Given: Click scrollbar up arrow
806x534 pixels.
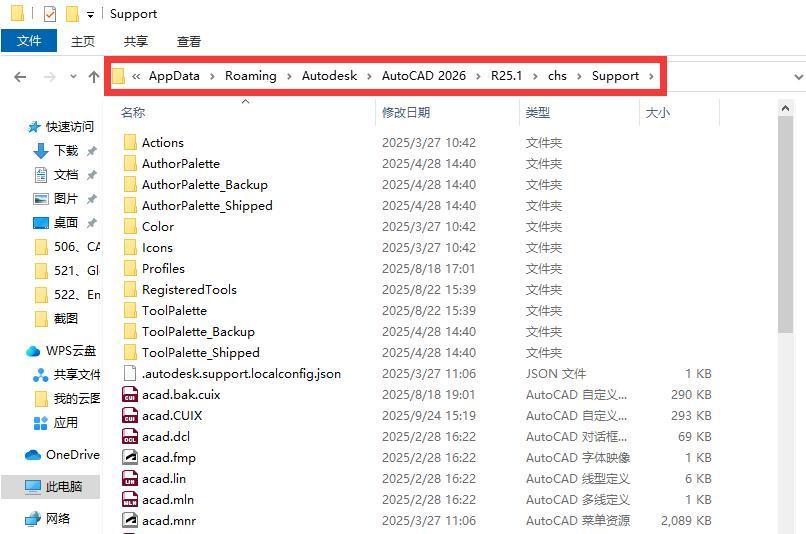Looking at the screenshot, I should (785, 108).
